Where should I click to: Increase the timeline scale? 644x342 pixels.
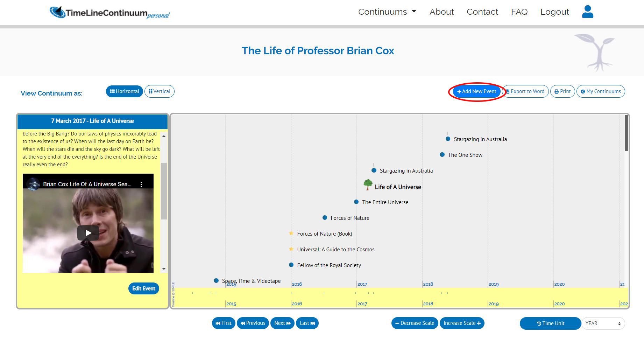coord(462,323)
